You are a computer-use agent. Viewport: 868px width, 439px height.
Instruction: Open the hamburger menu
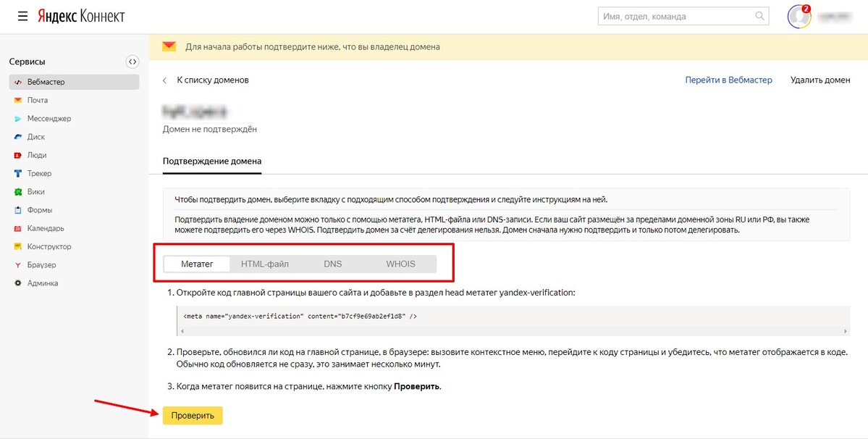22,16
